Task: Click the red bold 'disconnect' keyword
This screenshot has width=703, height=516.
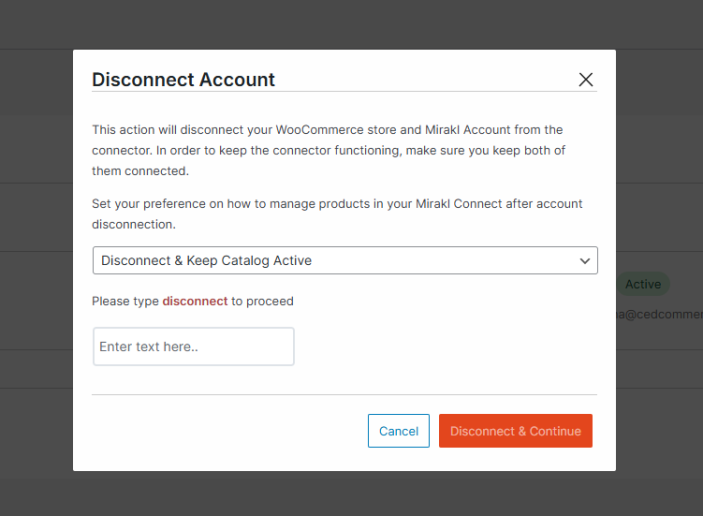Action: pyautogui.click(x=195, y=301)
